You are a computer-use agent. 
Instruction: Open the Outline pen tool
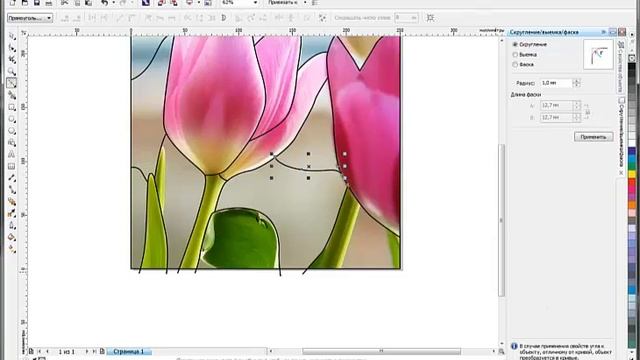pos(12,225)
